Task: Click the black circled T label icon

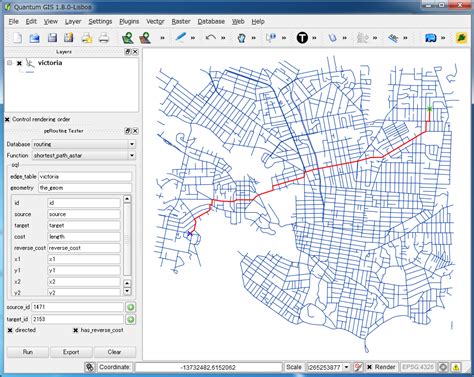Action: (x=302, y=38)
